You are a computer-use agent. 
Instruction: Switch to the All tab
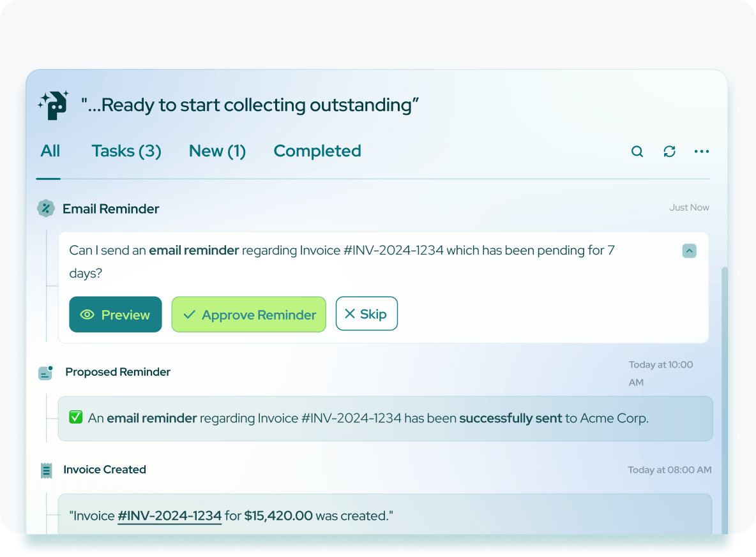coord(50,151)
